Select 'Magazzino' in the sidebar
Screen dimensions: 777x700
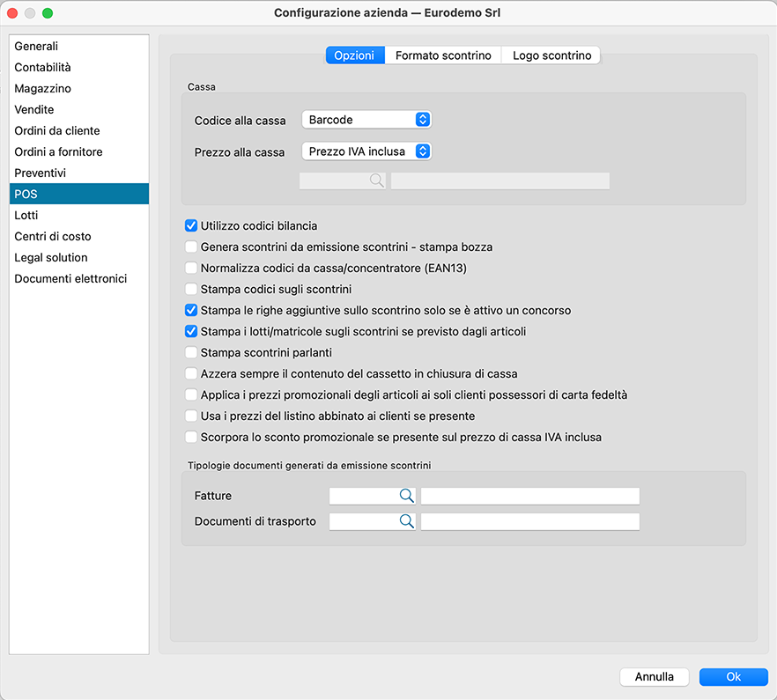tap(43, 89)
